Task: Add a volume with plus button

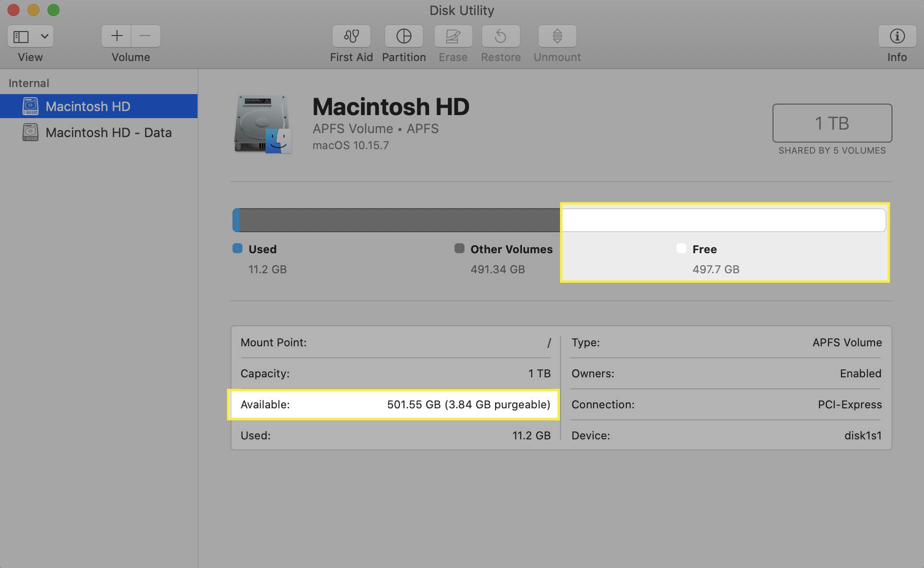Action: coord(116,36)
